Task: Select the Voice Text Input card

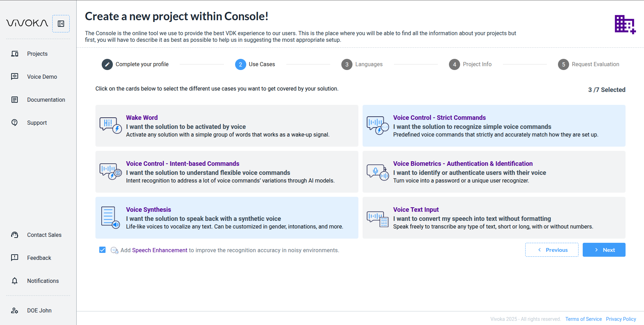Action: point(494,218)
